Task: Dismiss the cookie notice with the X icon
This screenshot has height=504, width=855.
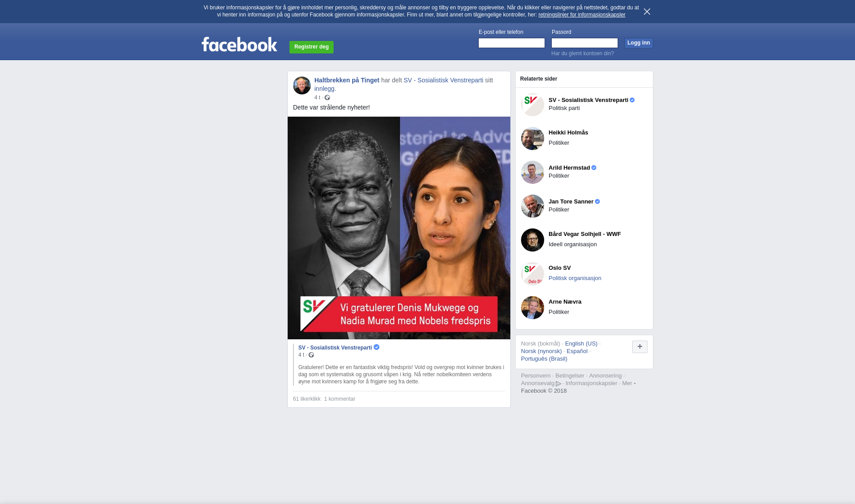Action: [x=647, y=12]
